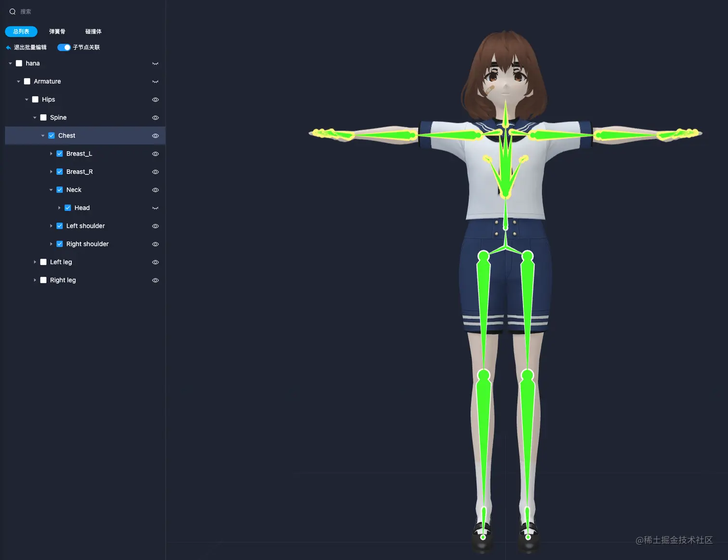Hide the Spine bone with eye icon
The height and width of the screenshot is (560, 728).
click(155, 117)
